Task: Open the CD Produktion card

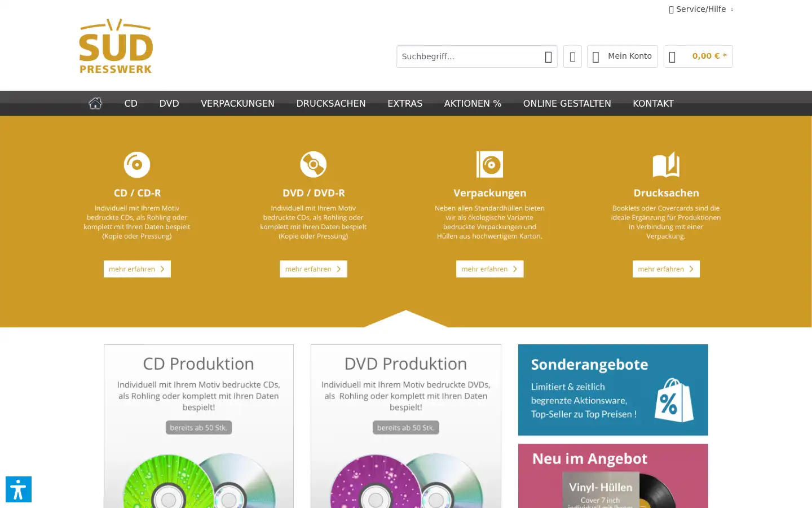Action: (198, 426)
